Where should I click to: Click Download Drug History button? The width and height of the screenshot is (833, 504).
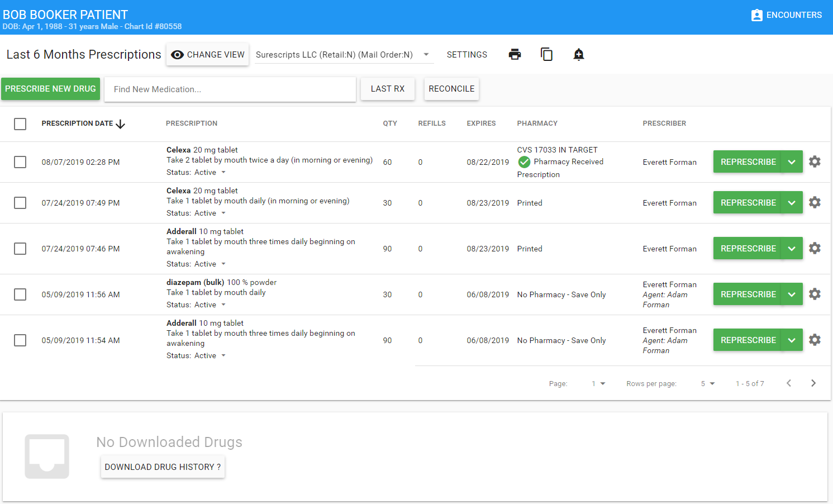pyautogui.click(x=163, y=467)
